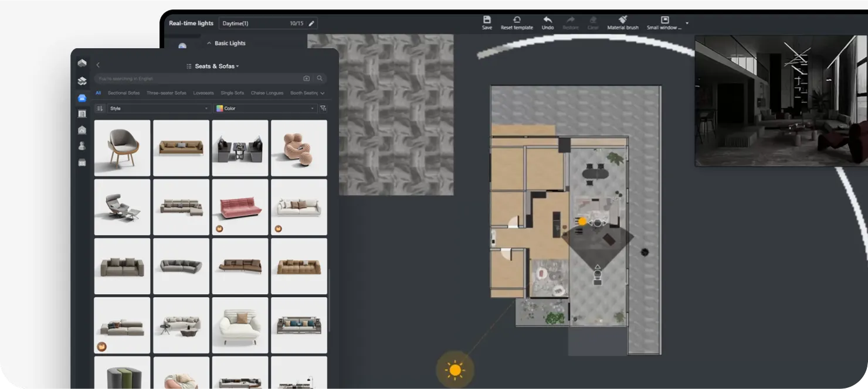Select the tan three-seater sofa thumbnail
Image resolution: width=868 pixels, height=389 pixels.
(x=181, y=148)
